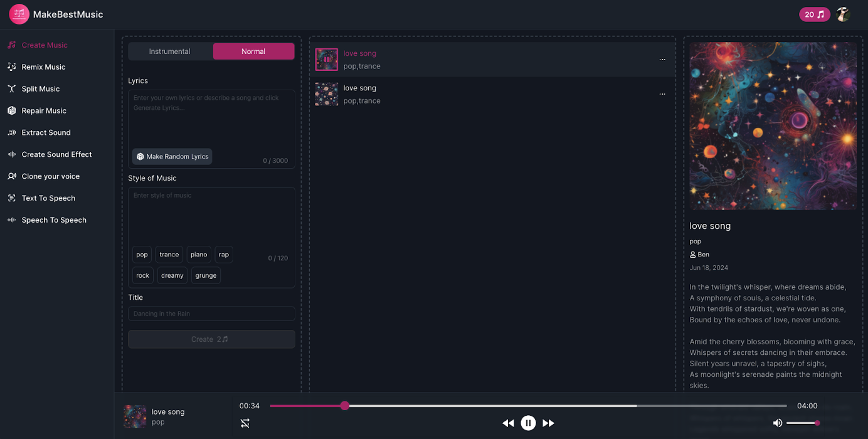The height and width of the screenshot is (439, 868).
Task: Click the Remix Music sidebar icon
Action: pyautogui.click(x=11, y=67)
